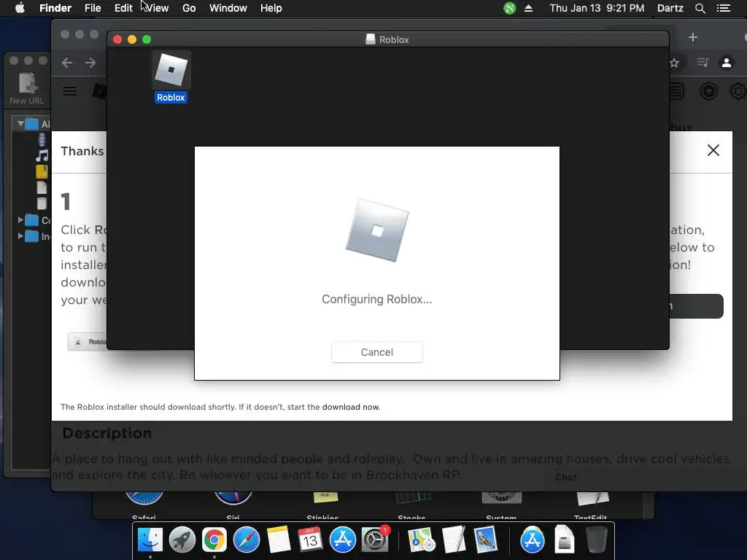The height and width of the screenshot is (560, 747).
Task: Click the Dartz user name in menu bar
Action: (x=670, y=8)
